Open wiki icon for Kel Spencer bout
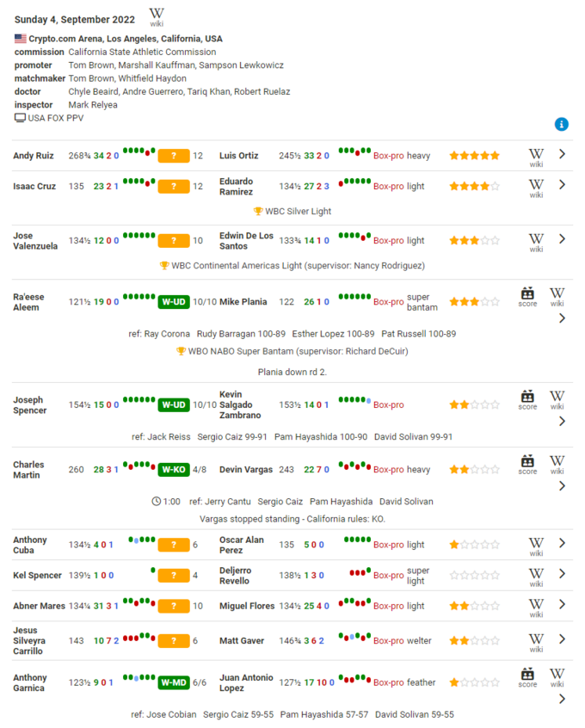 [536, 575]
